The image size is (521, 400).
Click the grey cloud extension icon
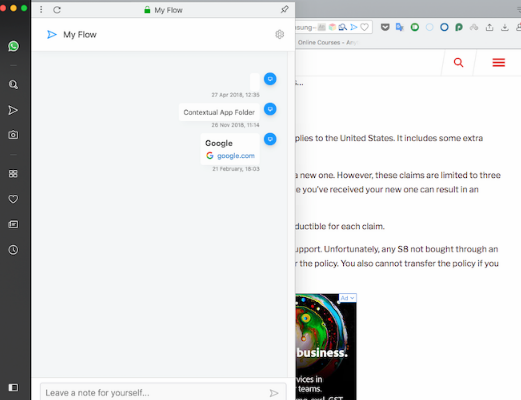pos(474,27)
